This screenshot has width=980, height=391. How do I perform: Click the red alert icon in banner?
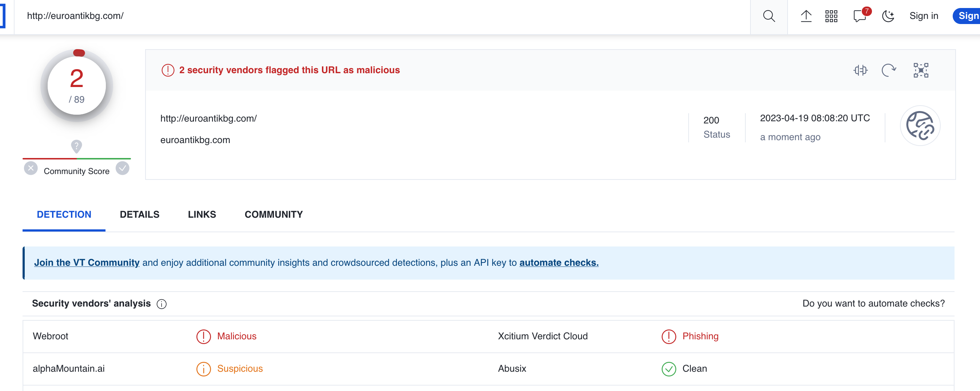(168, 70)
